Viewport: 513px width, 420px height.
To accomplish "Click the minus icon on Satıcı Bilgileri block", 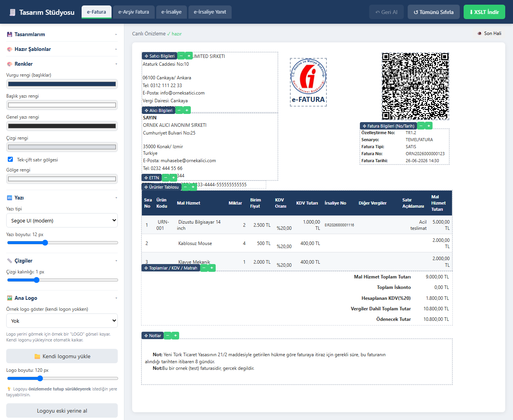I will point(181,56).
